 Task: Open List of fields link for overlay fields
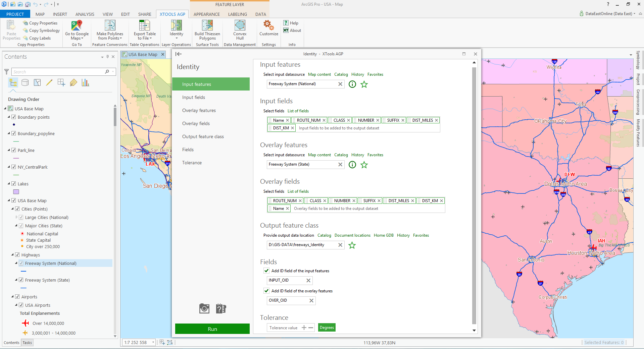point(298,191)
